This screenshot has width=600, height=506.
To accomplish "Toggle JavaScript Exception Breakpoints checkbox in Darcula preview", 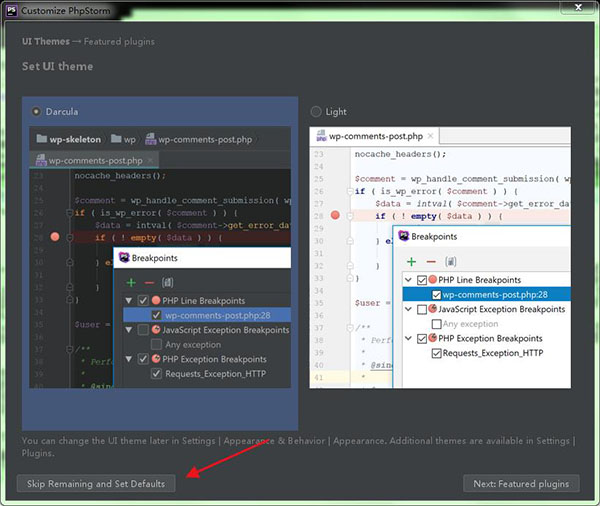I will coord(143,330).
